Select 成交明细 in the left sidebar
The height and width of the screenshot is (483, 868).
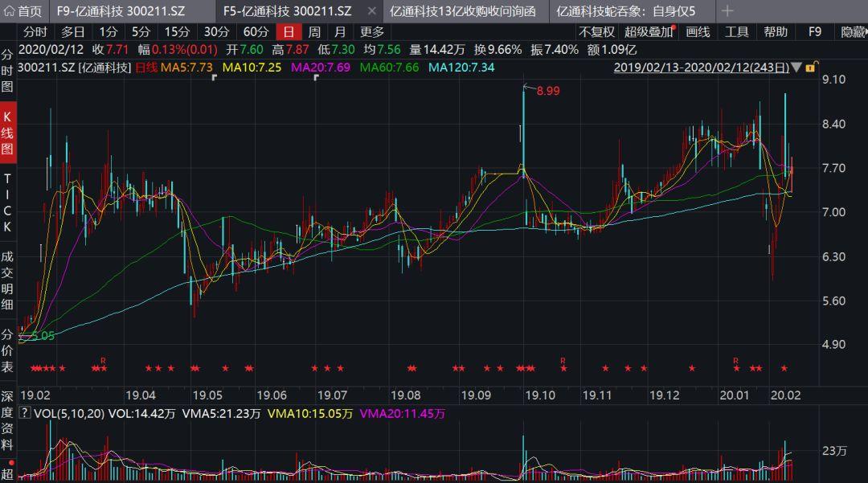7,281
